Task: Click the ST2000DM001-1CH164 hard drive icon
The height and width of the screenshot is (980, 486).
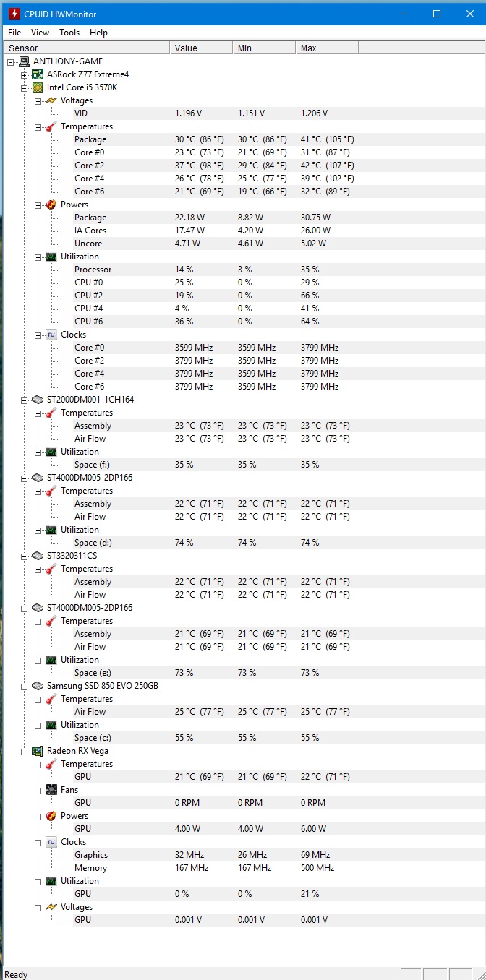Action: (38, 400)
